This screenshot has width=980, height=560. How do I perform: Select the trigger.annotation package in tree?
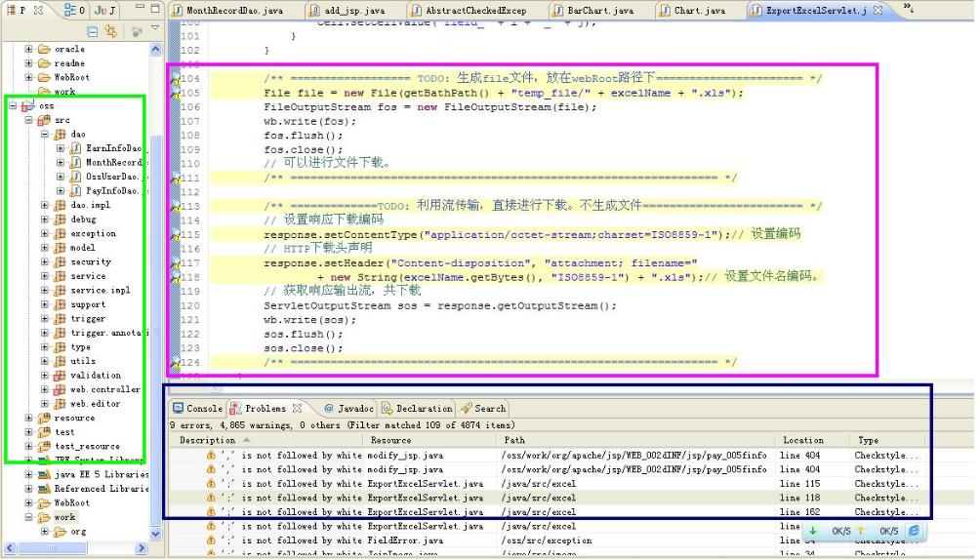pos(107,333)
